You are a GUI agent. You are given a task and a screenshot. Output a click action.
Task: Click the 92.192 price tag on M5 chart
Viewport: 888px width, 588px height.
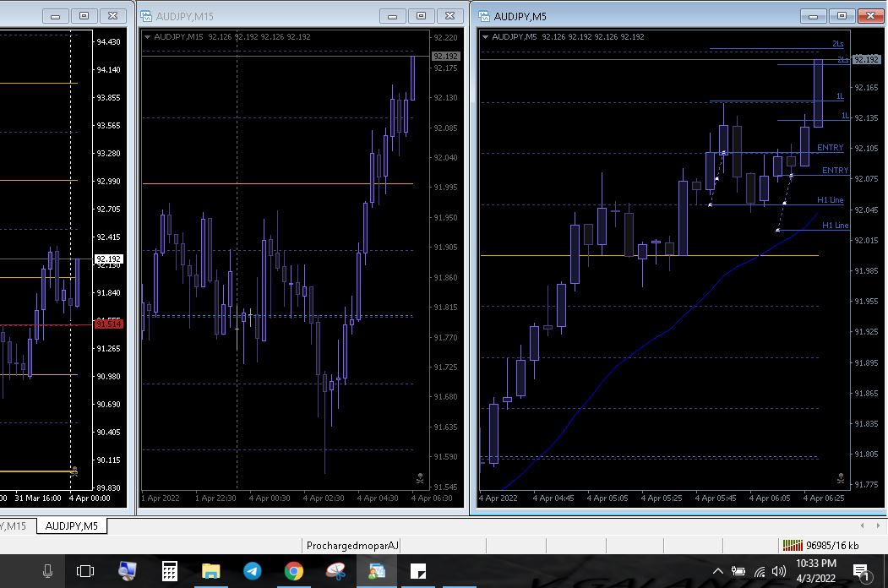pyautogui.click(x=867, y=59)
